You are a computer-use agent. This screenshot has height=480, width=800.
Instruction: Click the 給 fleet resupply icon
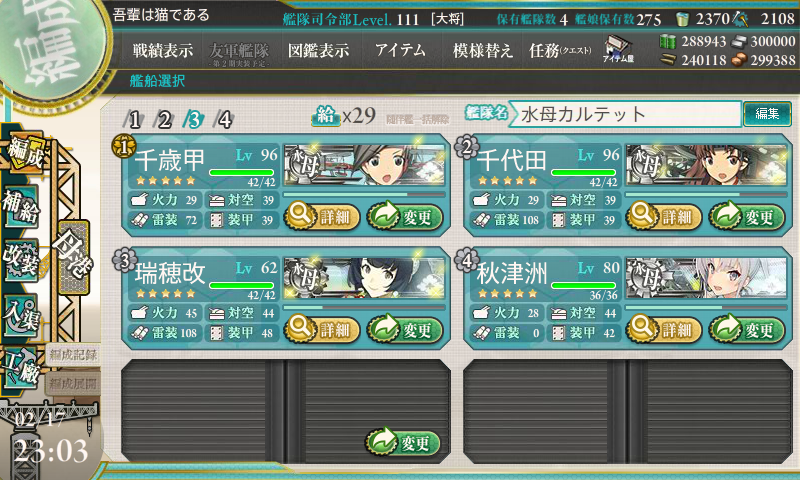coord(326,116)
